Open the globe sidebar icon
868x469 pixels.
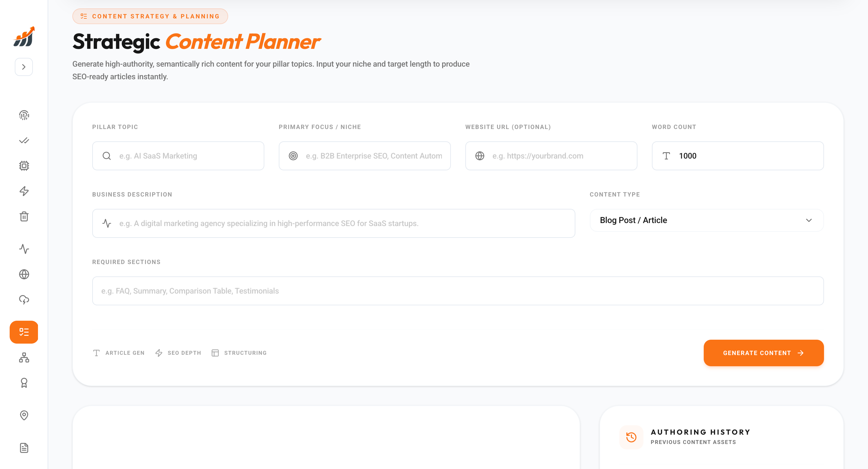point(24,274)
